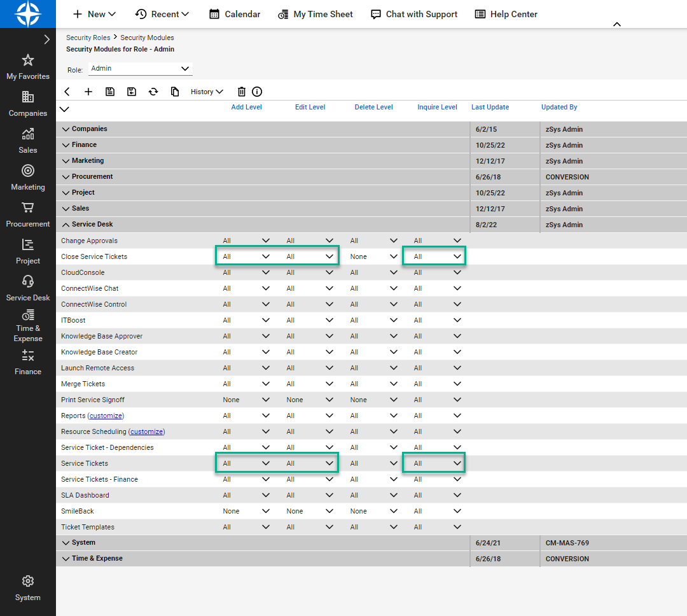This screenshot has width=687, height=616.
Task: Open Delete Level dropdown for Close Service Tickets
Action: tap(373, 256)
